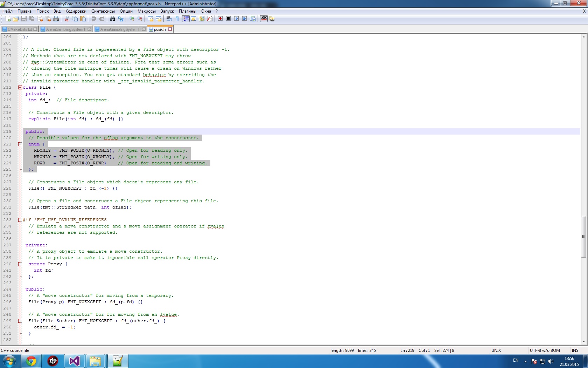Stop macro recording

(x=228, y=19)
